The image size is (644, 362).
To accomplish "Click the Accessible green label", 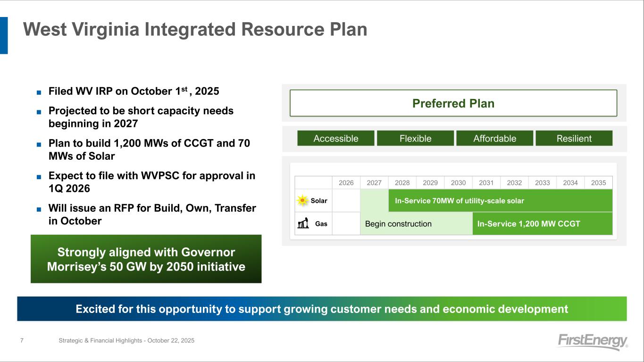I will pyautogui.click(x=336, y=138).
